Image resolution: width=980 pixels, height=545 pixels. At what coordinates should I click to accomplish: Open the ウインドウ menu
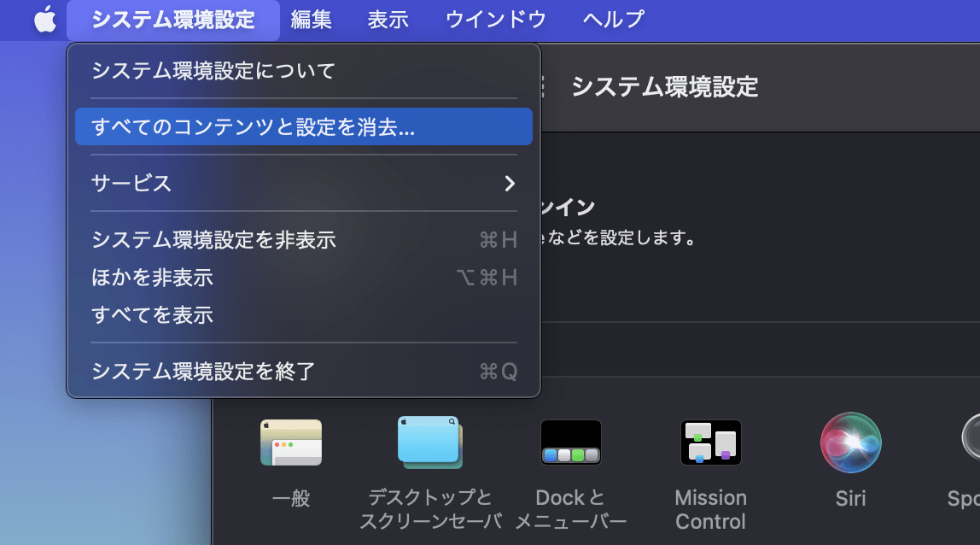pyautogui.click(x=496, y=20)
